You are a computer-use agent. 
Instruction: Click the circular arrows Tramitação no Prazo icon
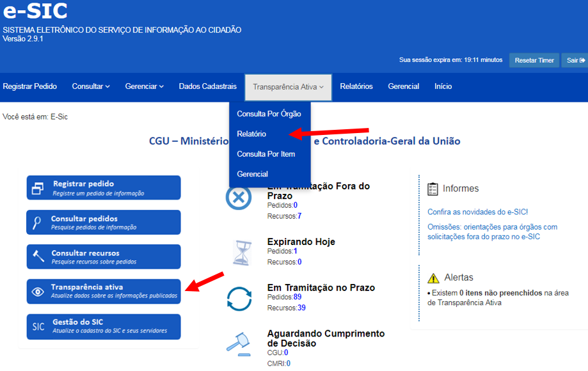click(x=239, y=299)
